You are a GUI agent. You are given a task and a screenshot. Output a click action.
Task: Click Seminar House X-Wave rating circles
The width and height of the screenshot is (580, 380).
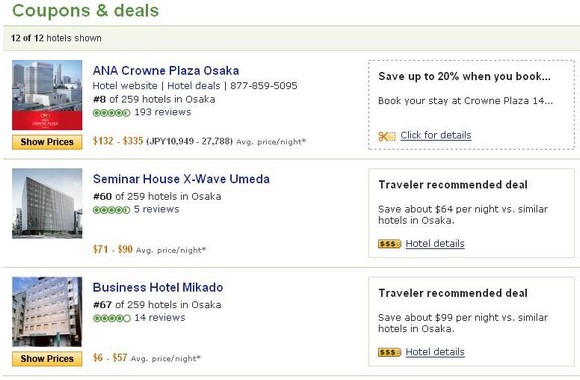point(111,210)
